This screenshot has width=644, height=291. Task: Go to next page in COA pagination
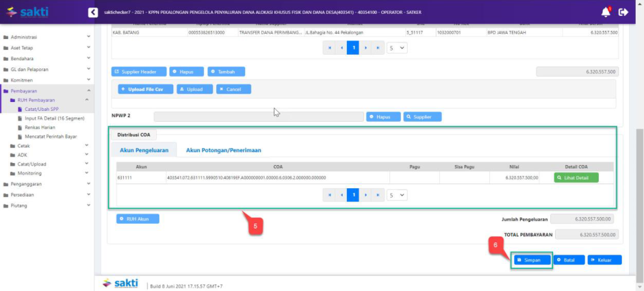tap(366, 195)
